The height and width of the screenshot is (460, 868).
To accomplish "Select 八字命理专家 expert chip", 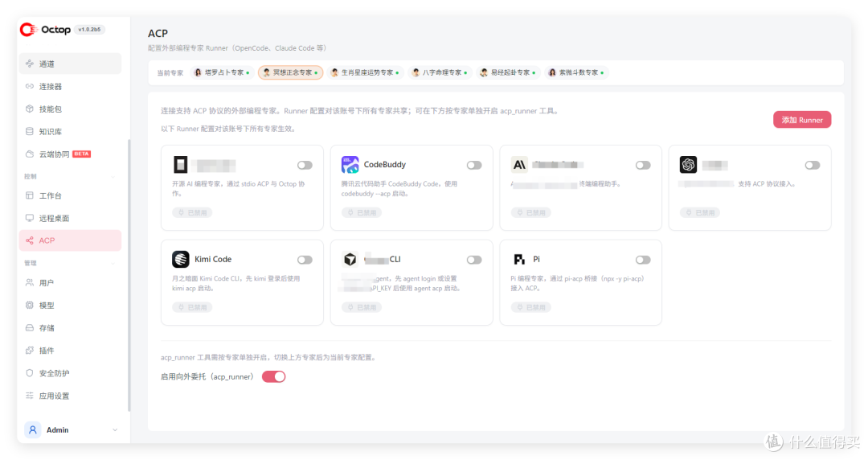I will (440, 72).
